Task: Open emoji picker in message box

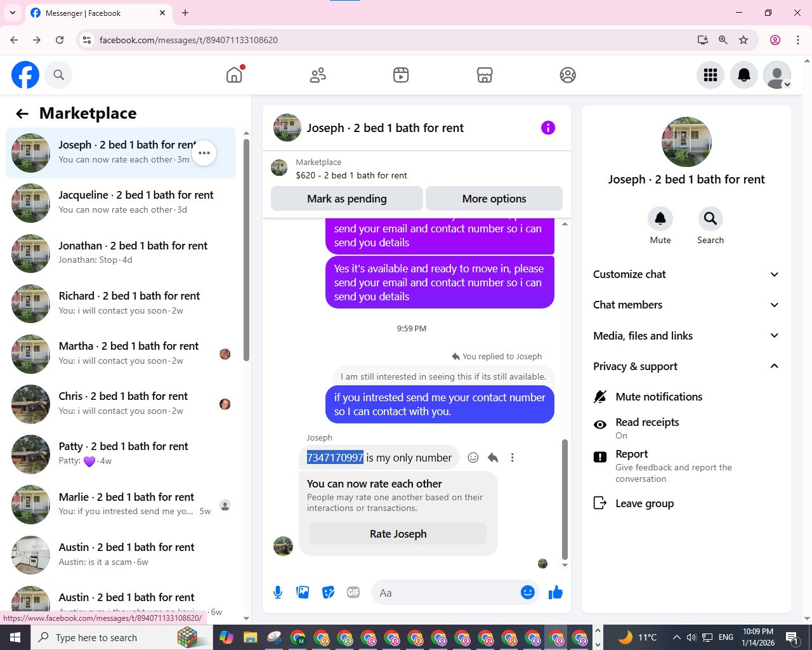Action: click(528, 592)
